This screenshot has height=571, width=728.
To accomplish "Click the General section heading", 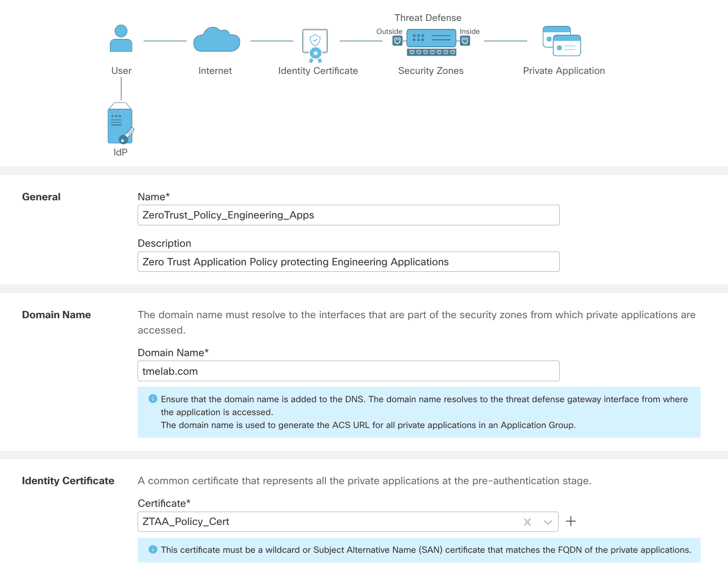I will [41, 197].
